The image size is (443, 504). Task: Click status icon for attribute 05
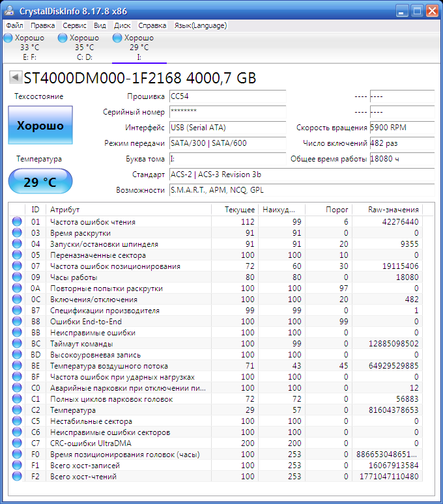pos(17,255)
